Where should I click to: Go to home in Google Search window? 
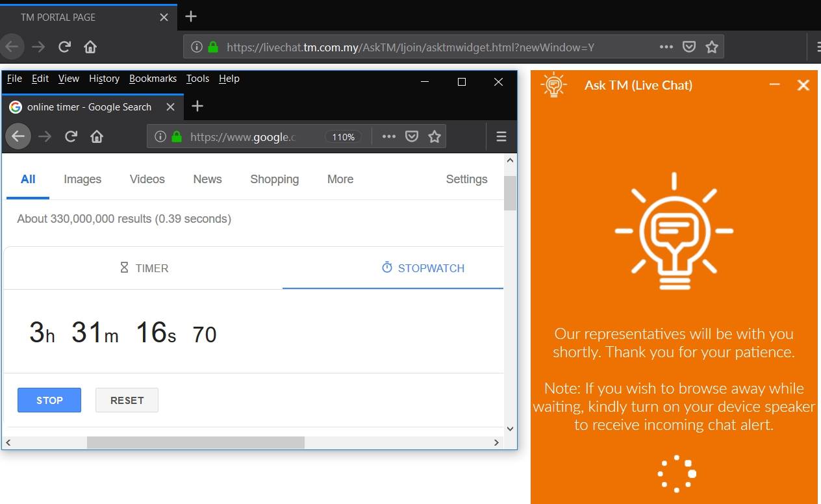tap(97, 136)
